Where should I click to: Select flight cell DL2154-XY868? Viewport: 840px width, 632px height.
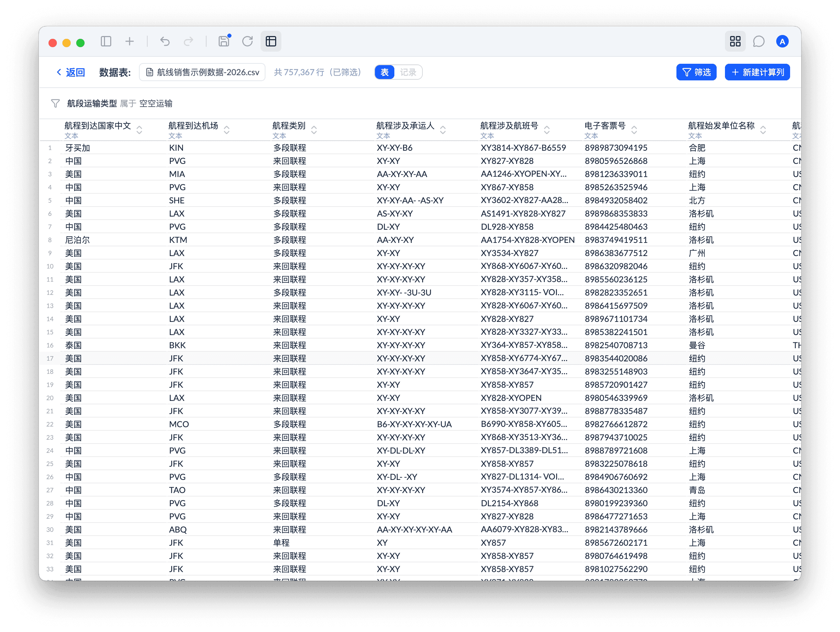pos(510,503)
